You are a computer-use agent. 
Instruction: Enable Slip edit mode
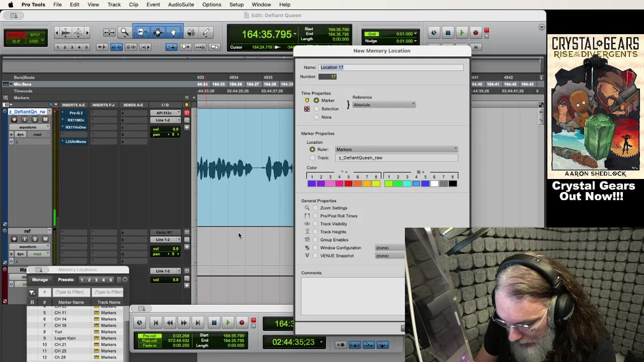pyautogui.click(x=16, y=41)
